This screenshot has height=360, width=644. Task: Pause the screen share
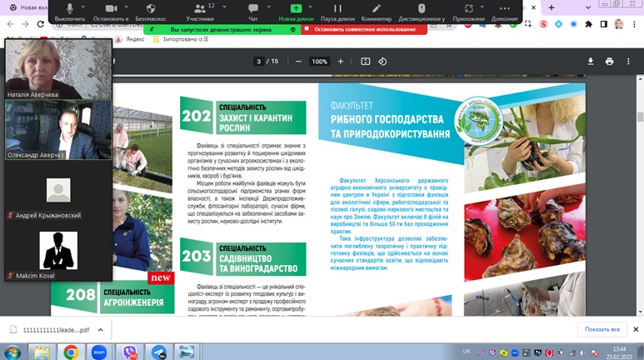pyautogui.click(x=337, y=12)
